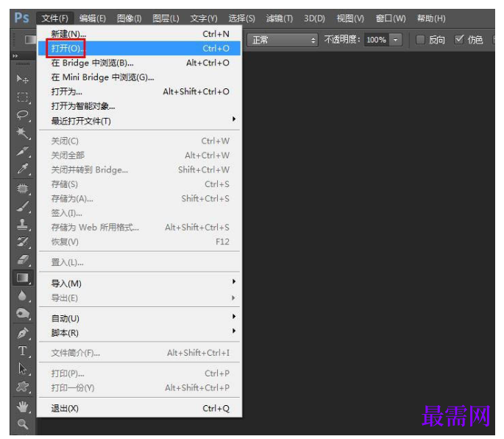Open the 3D(D) menu

(314, 18)
